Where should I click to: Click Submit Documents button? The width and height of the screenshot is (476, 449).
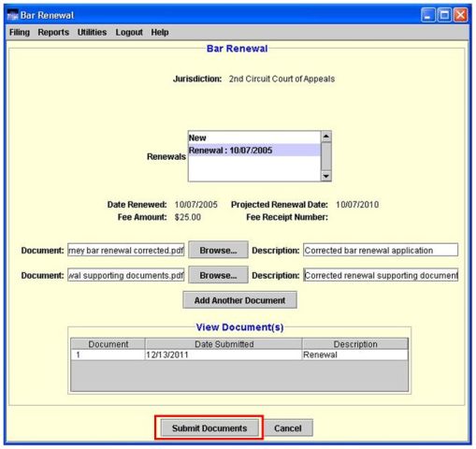(209, 427)
